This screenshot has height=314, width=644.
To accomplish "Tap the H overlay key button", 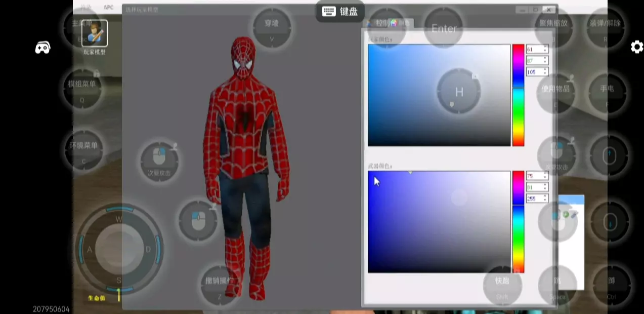I will [x=459, y=92].
